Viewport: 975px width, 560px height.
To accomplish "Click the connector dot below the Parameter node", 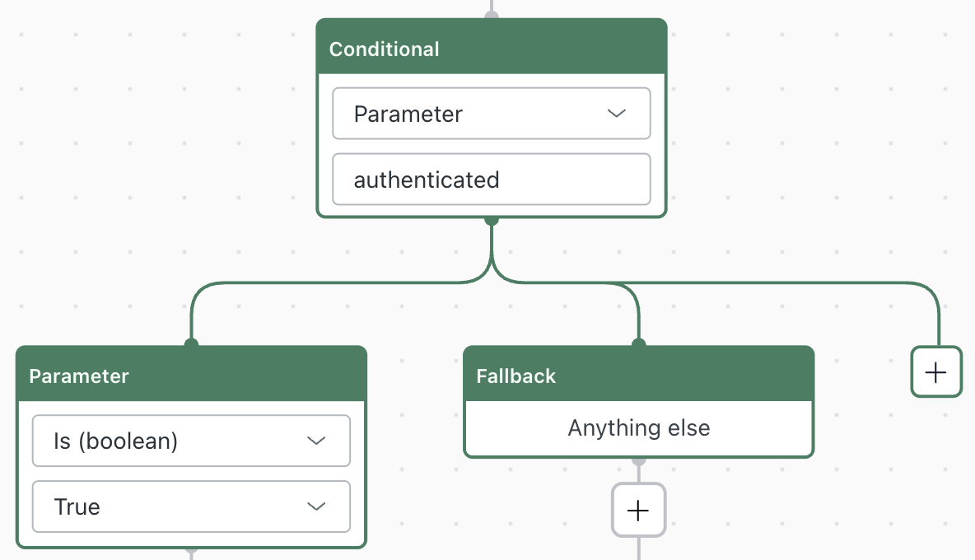I will click(191, 549).
